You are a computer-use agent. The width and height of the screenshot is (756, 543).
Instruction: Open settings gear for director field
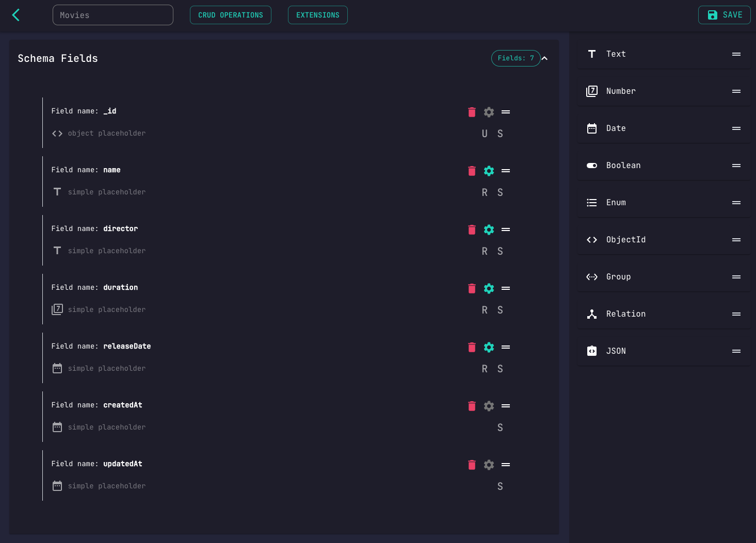[489, 229]
